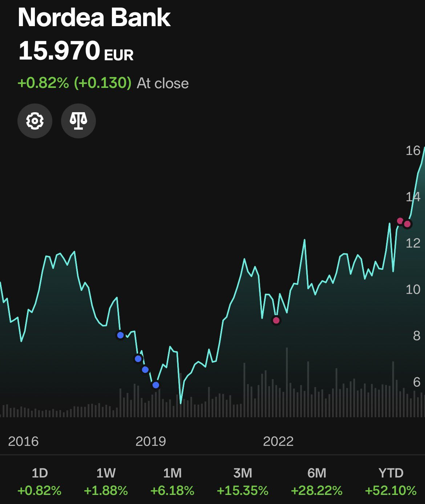The width and height of the screenshot is (425, 504).
Task: Tap the +0.82% (+0.130) daily change
Action: [74, 83]
